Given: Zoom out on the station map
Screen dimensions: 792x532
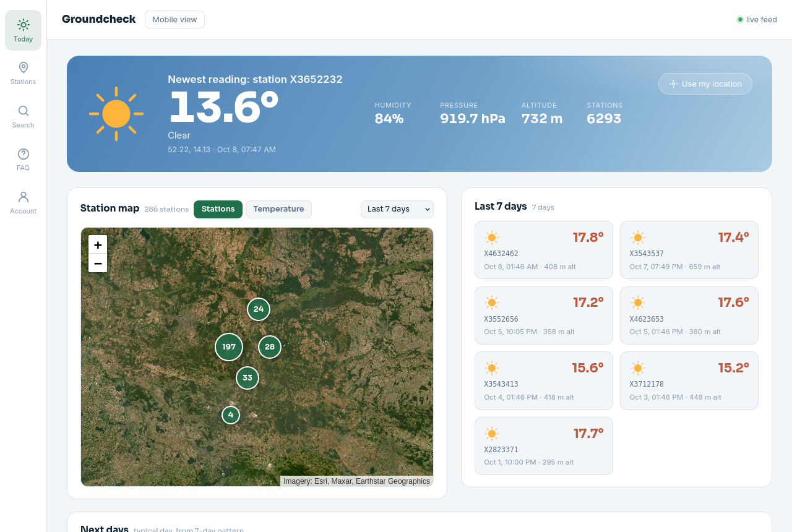Looking at the screenshot, I should (98, 263).
